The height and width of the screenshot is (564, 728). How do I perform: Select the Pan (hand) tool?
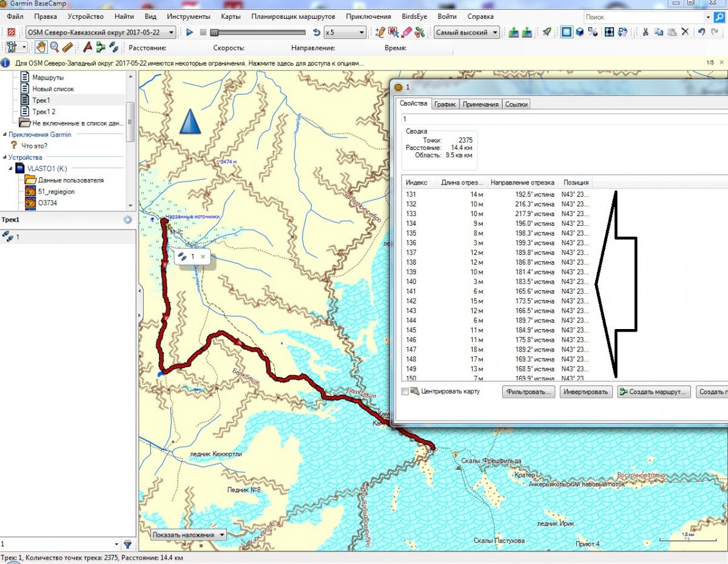(41, 47)
